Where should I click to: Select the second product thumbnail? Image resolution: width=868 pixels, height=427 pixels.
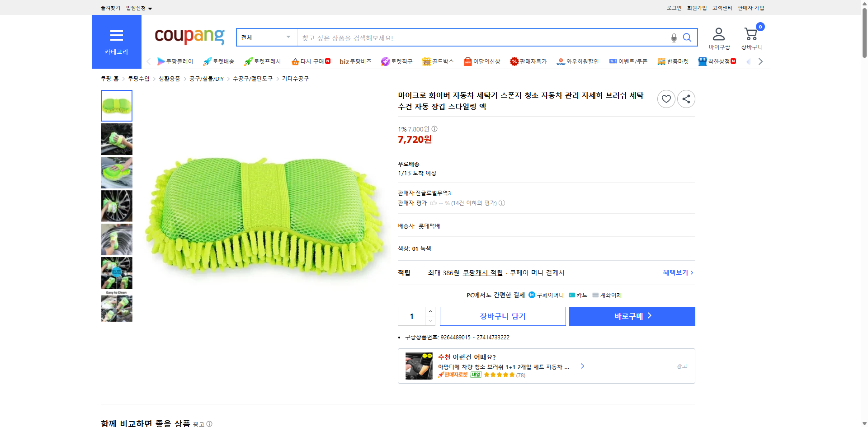click(116, 139)
